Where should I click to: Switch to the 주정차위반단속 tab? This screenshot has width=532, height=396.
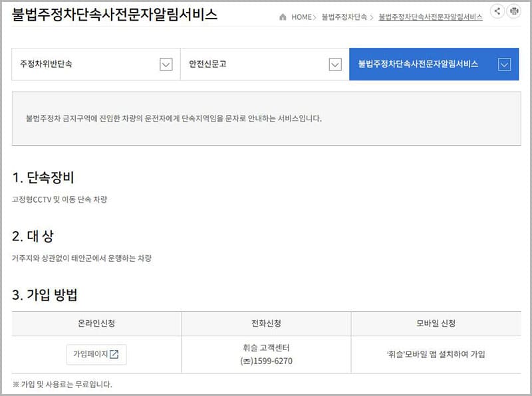47,64
